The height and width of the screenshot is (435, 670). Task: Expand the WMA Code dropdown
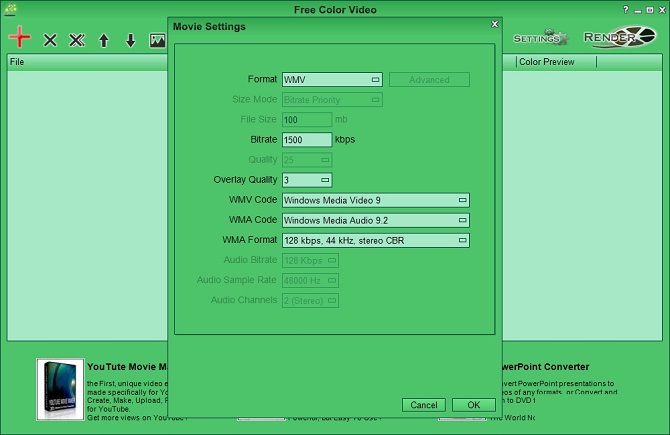(375, 220)
